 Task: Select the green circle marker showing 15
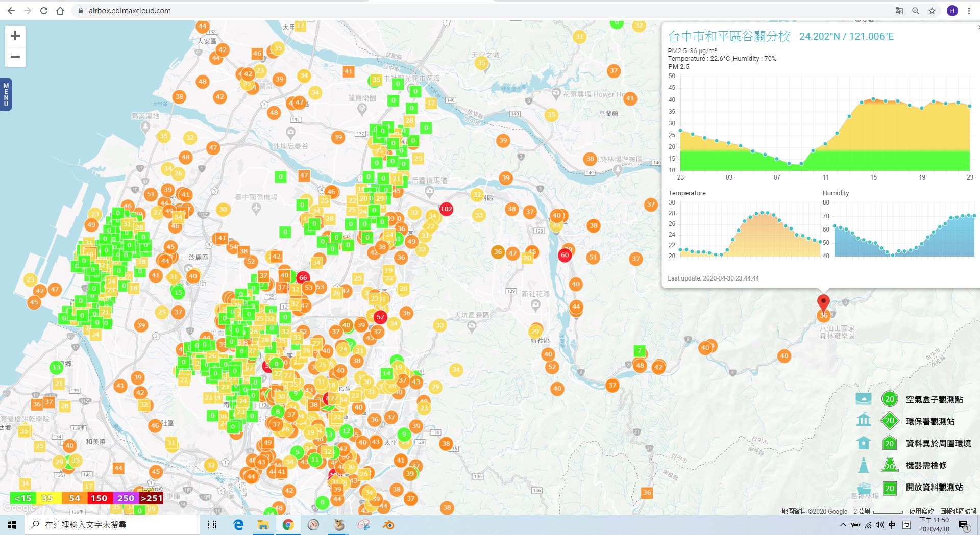178,292
